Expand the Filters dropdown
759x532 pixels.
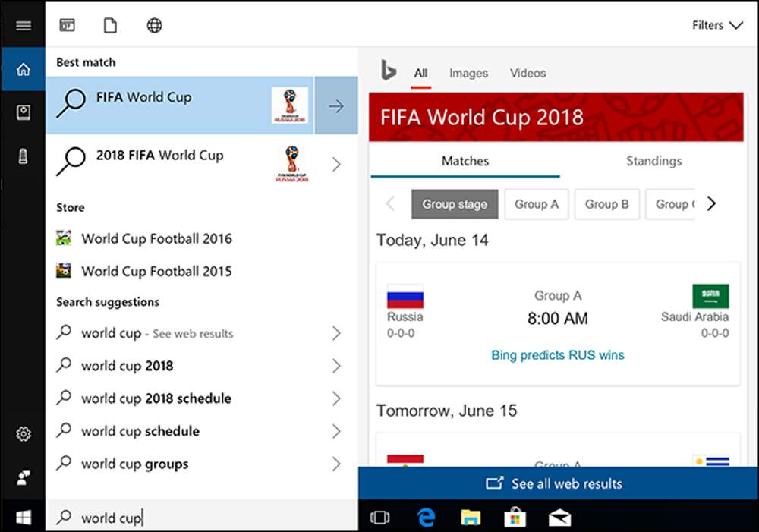click(716, 25)
